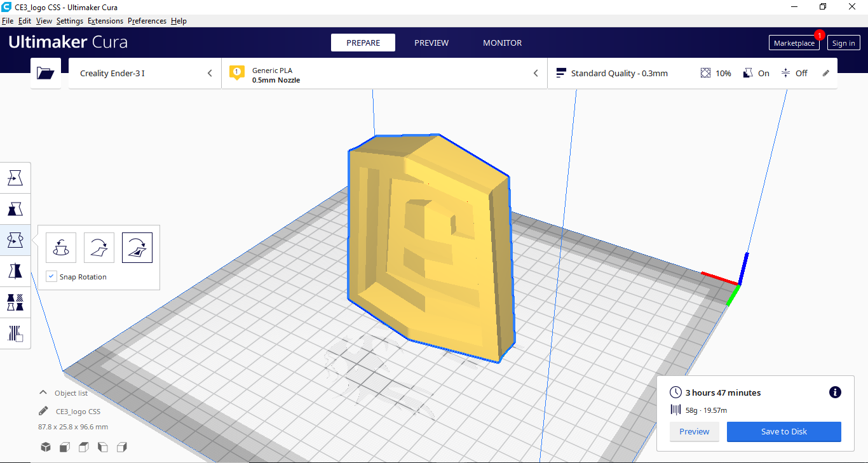Open the Help menu
Screen dimensions: 868x463
[179, 21]
